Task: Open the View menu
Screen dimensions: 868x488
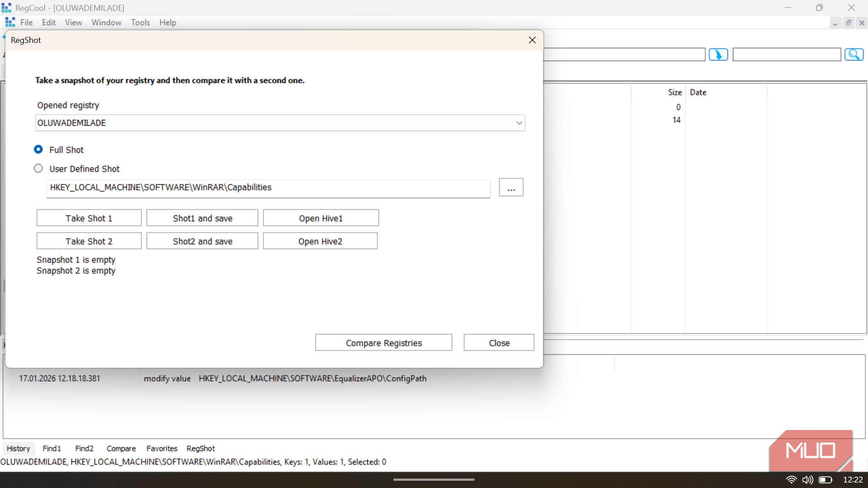Action: pos(73,23)
